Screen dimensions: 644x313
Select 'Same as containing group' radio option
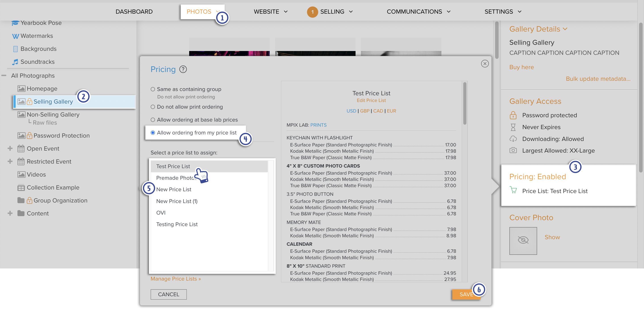pos(153,89)
